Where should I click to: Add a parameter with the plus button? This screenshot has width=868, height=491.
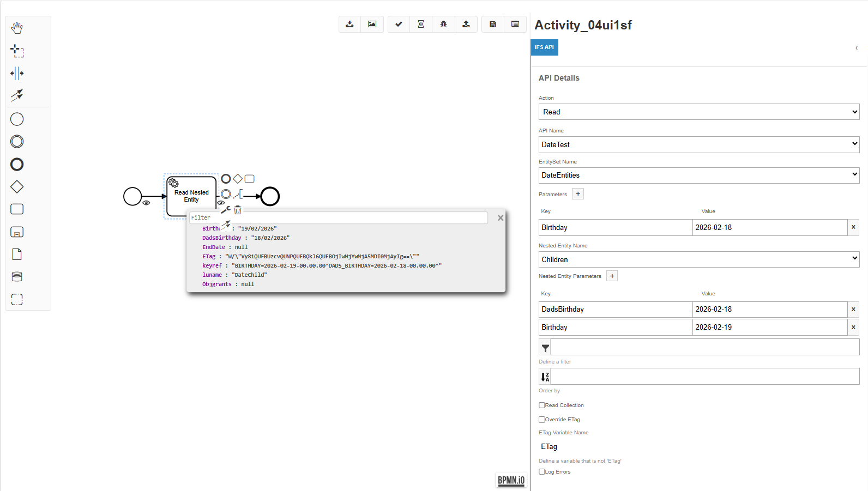578,194
